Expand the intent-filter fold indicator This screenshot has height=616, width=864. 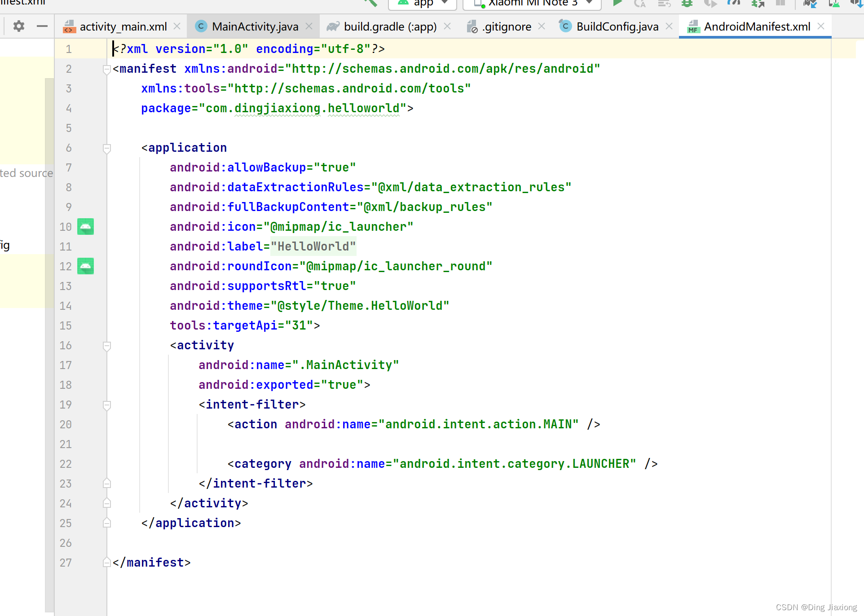(x=107, y=405)
